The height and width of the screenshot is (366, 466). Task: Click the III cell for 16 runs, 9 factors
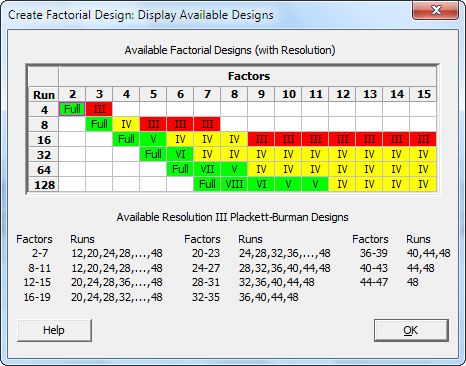coord(261,139)
